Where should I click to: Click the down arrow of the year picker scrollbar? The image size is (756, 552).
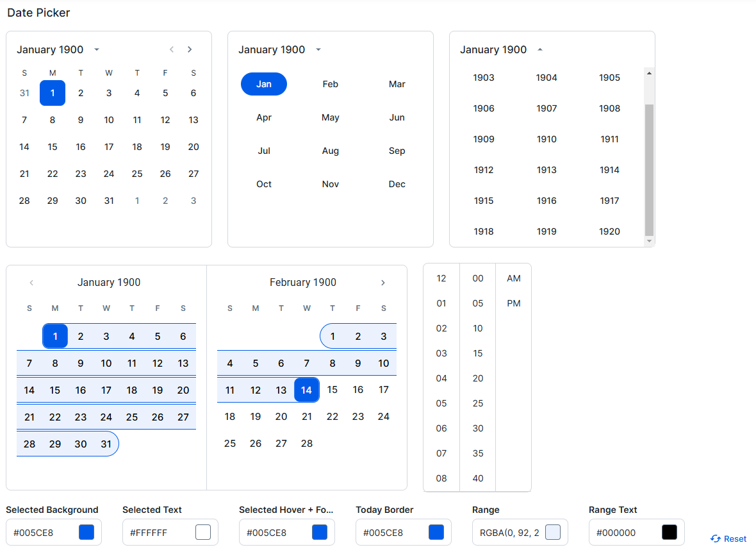650,241
